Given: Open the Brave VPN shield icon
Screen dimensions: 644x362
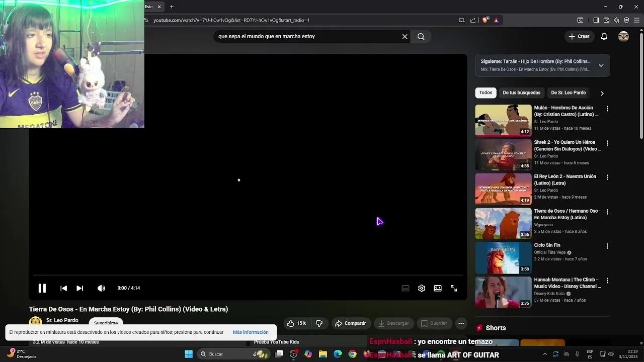Looking at the screenshot, I should (626, 20).
